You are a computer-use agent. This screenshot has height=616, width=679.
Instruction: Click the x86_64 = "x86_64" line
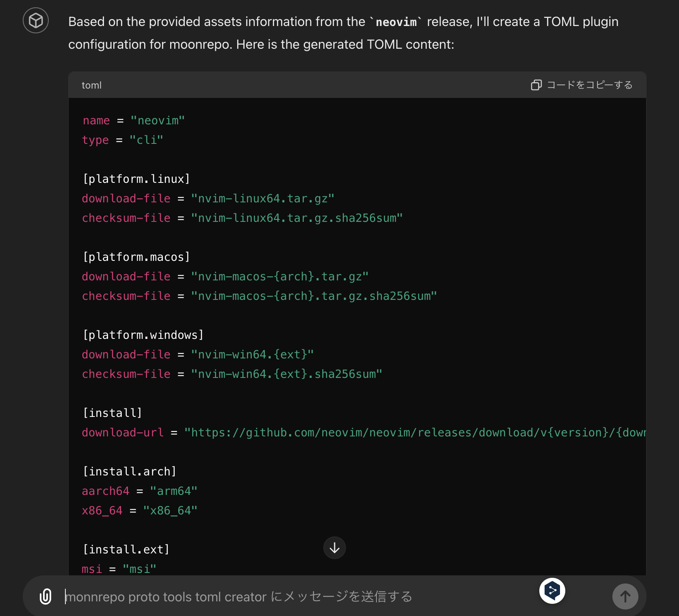(x=140, y=511)
